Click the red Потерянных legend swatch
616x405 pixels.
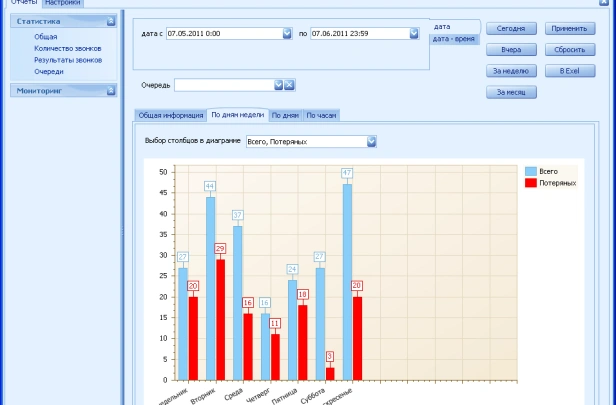(x=531, y=184)
